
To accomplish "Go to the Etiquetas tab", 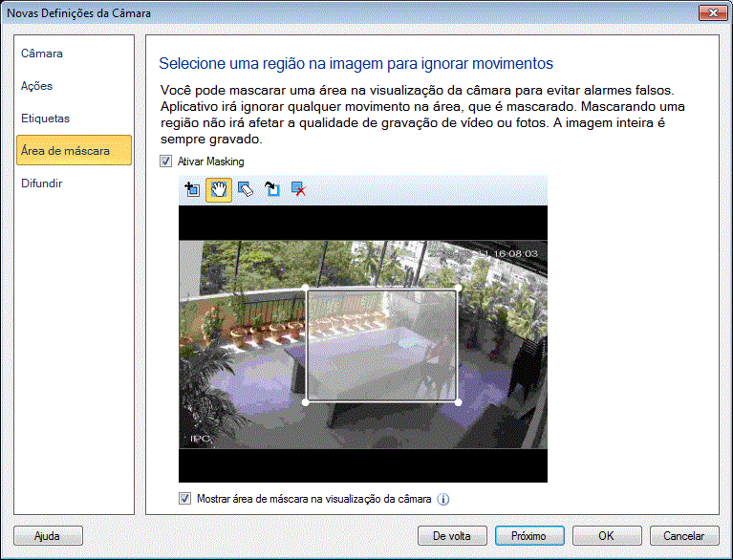I will click(46, 118).
